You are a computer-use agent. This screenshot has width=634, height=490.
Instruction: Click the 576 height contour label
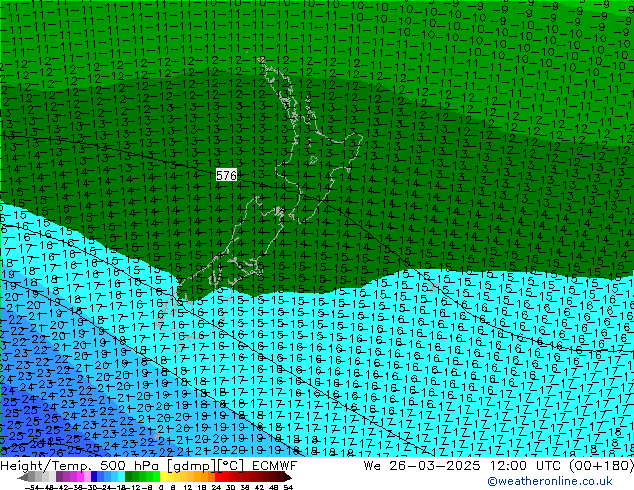click(x=226, y=175)
